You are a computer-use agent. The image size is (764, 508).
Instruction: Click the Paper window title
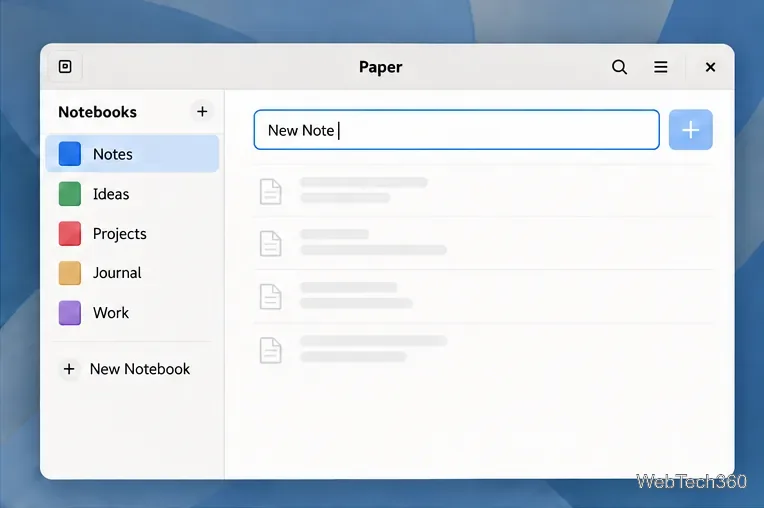(381, 67)
